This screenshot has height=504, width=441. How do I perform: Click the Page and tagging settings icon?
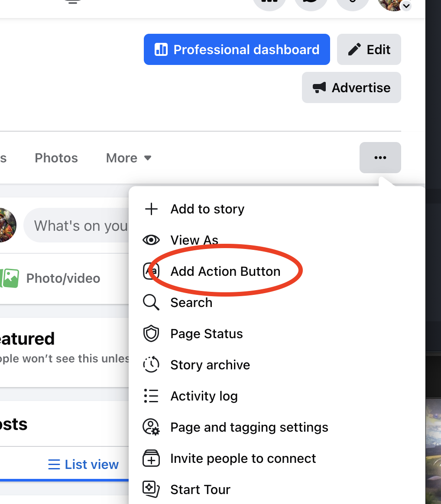coord(151,427)
